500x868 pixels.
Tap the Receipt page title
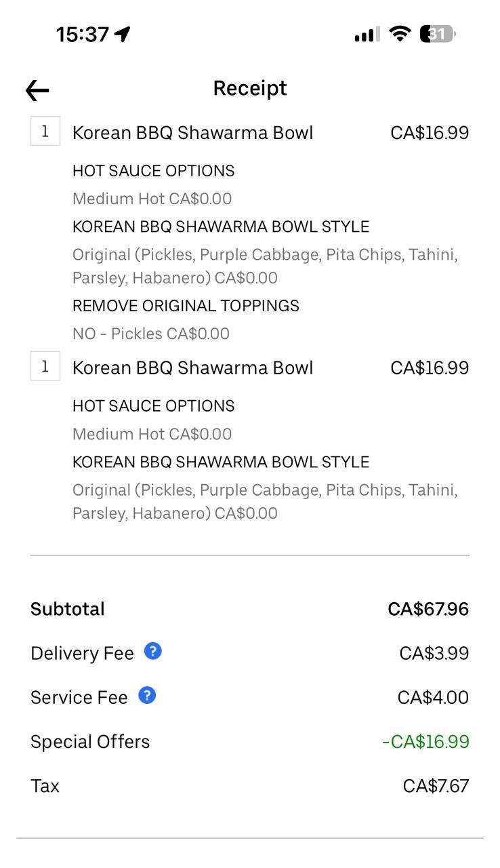click(x=250, y=88)
